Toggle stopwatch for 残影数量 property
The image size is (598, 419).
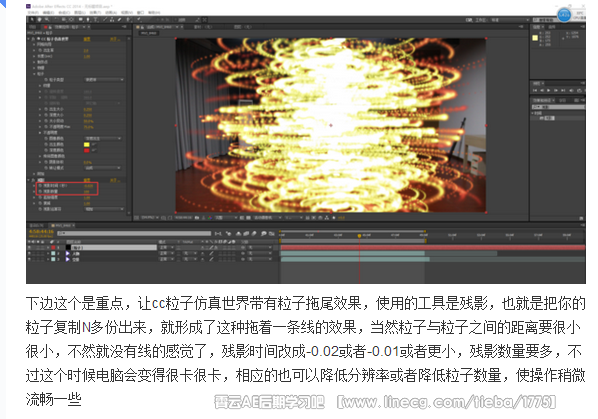click(x=40, y=191)
